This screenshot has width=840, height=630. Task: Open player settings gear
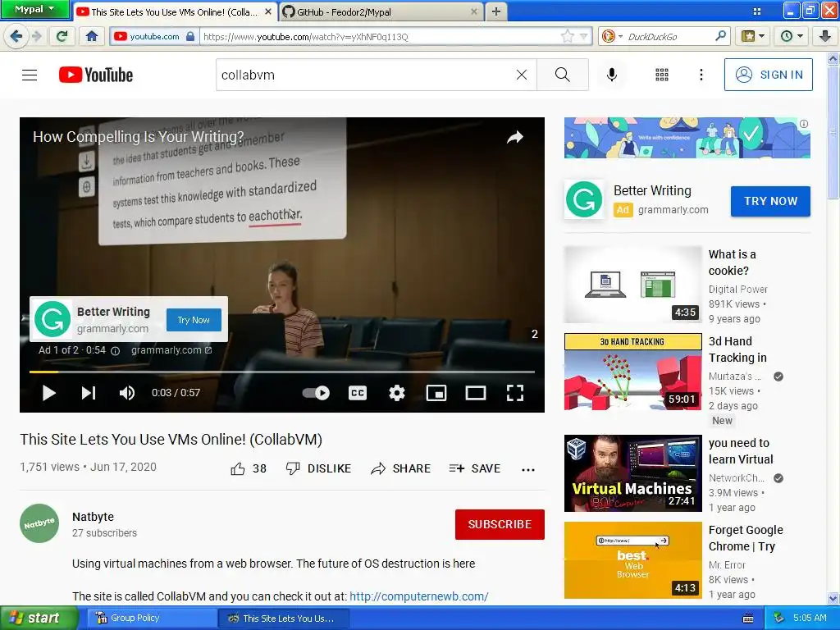tap(397, 393)
